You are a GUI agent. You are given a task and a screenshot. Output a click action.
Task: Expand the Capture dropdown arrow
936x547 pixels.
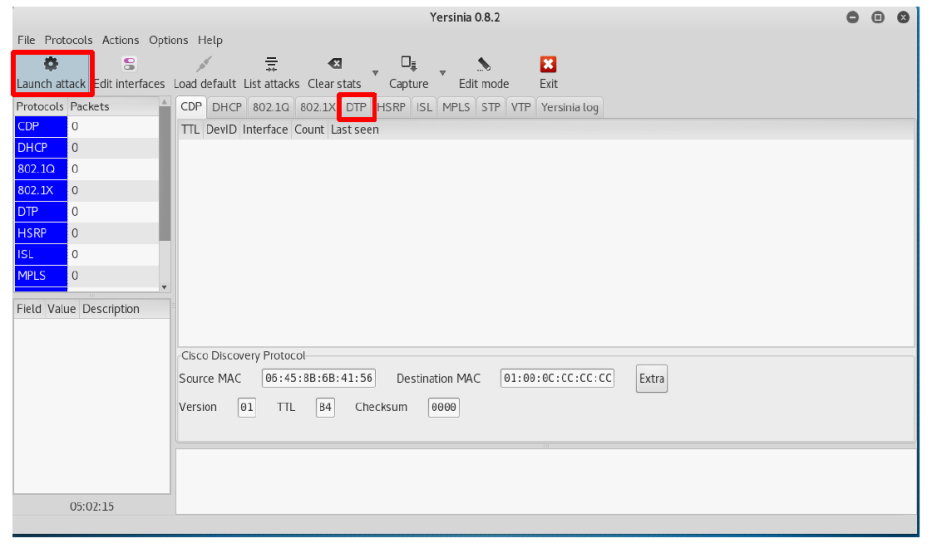click(x=442, y=73)
